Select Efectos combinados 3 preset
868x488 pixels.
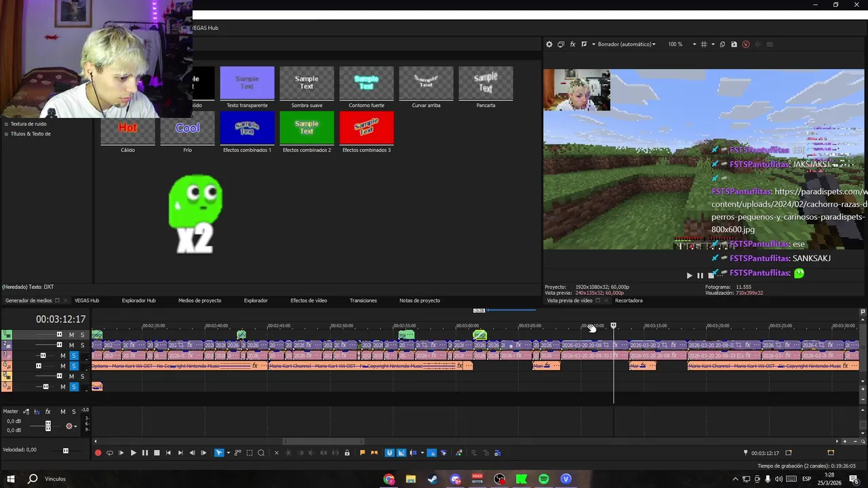366,131
